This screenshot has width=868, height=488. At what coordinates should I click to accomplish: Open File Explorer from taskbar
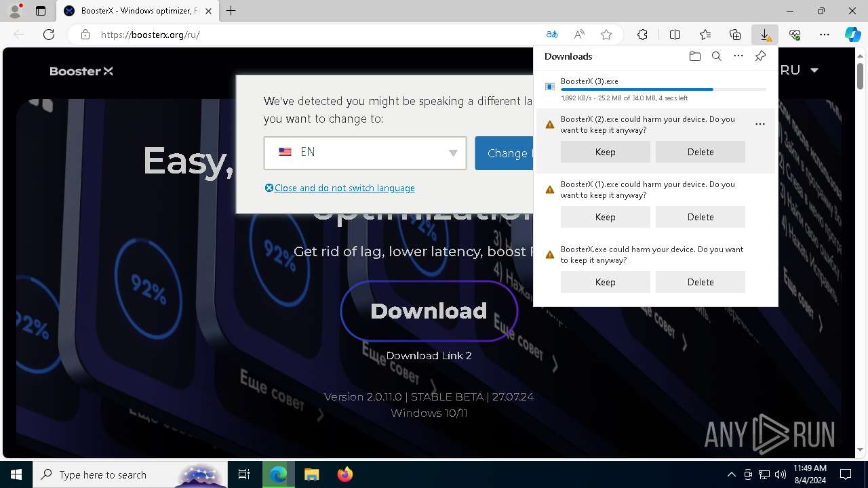pyautogui.click(x=311, y=474)
